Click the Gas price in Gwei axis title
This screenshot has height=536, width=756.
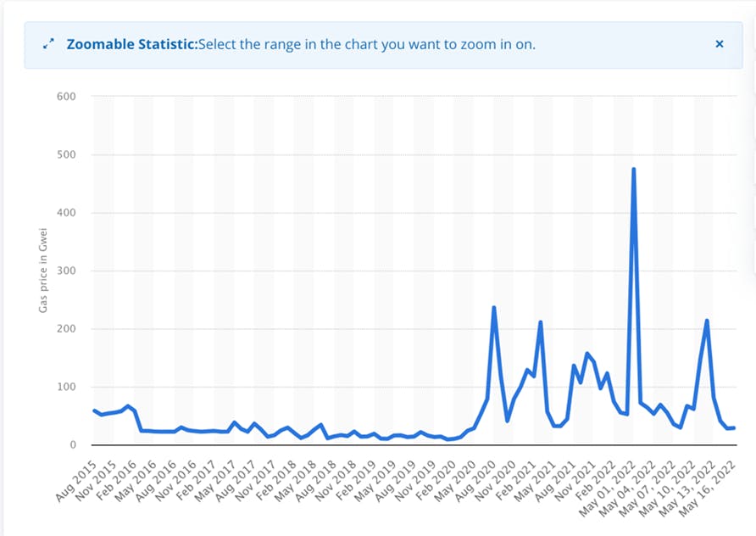[x=43, y=271]
